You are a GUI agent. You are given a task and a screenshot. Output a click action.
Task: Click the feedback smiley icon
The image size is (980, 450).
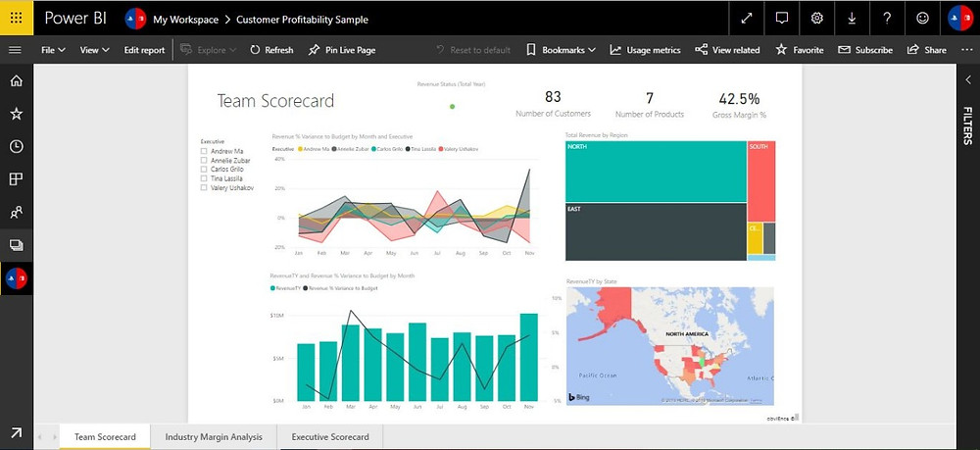click(x=922, y=18)
